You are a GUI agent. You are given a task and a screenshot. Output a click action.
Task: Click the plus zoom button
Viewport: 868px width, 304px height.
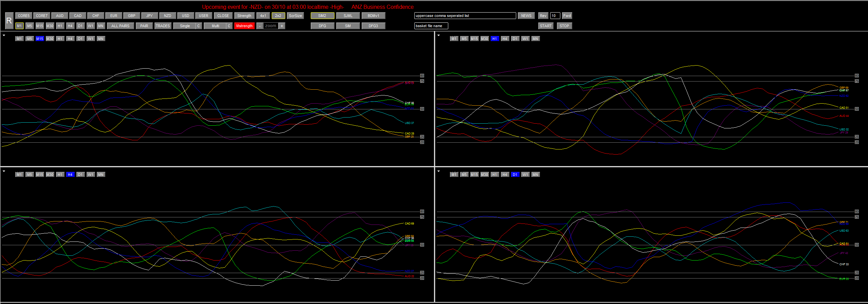tap(282, 26)
